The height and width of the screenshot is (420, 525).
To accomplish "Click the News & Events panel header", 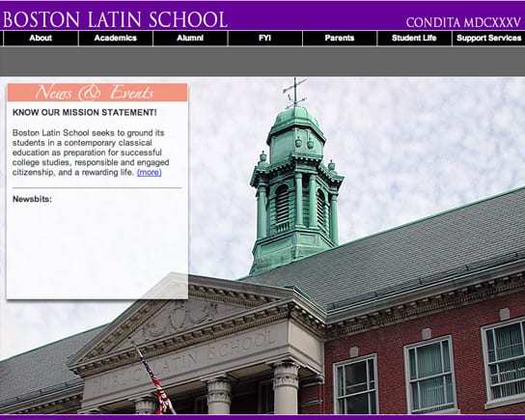I will pos(97,93).
